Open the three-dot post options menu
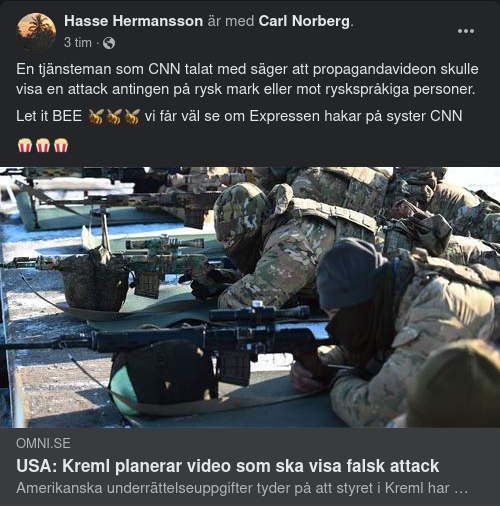The width and height of the screenshot is (500, 506). [x=466, y=31]
